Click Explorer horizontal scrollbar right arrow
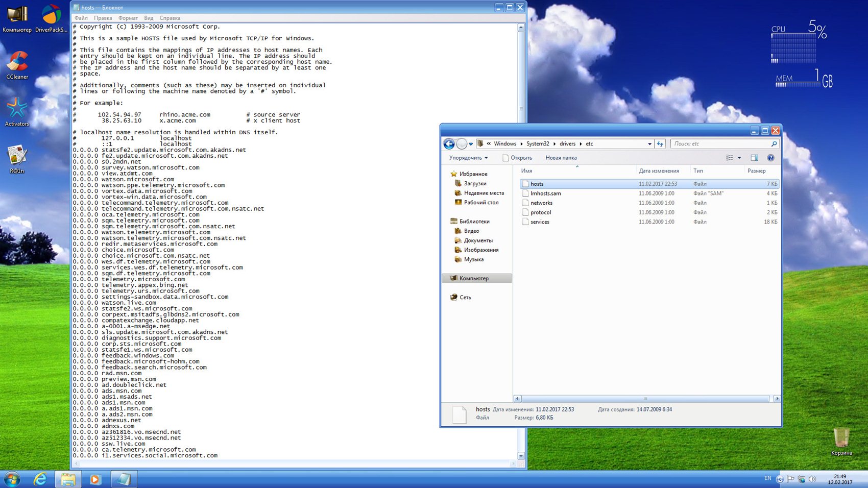This screenshot has width=868, height=488. pos(777,399)
